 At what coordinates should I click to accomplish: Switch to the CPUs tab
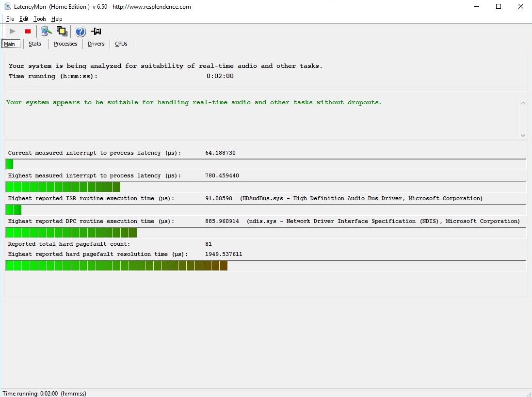coord(121,44)
